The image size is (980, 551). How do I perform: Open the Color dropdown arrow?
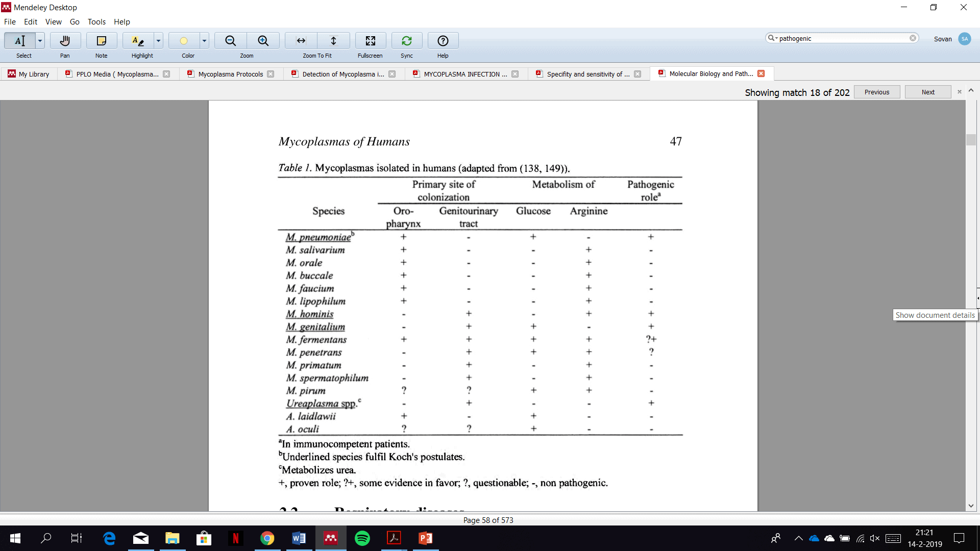click(204, 41)
